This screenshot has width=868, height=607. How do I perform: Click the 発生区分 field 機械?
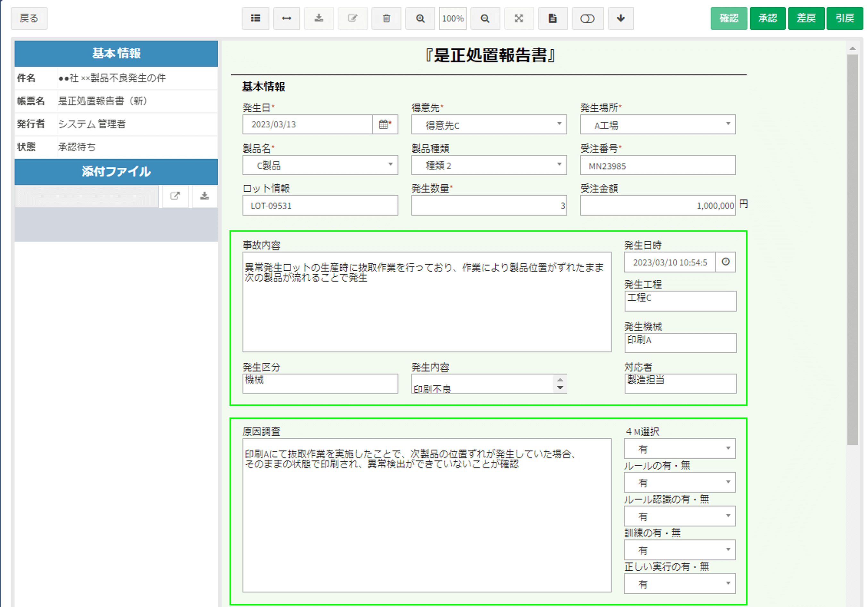320,384
